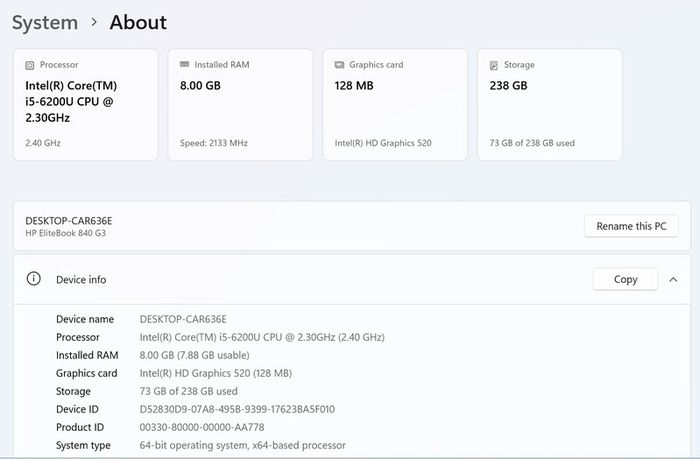Select '8.00 GB (7.88 GB usable)' value
This screenshot has height=459, width=700.
[195, 355]
